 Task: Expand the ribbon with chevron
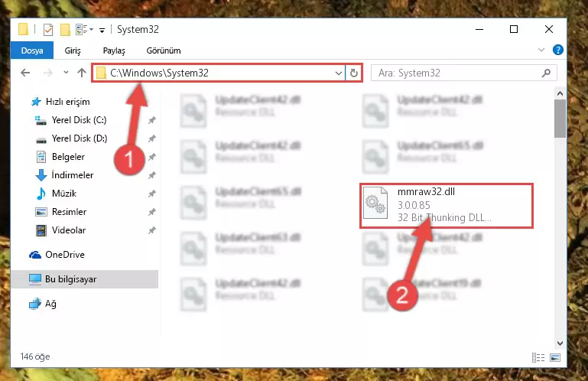pyautogui.click(x=541, y=50)
